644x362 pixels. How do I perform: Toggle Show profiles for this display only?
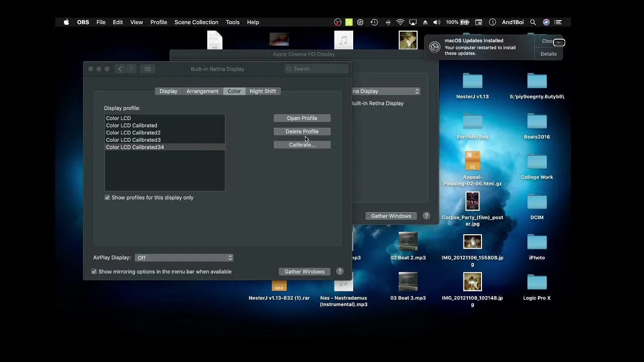tap(107, 198)
